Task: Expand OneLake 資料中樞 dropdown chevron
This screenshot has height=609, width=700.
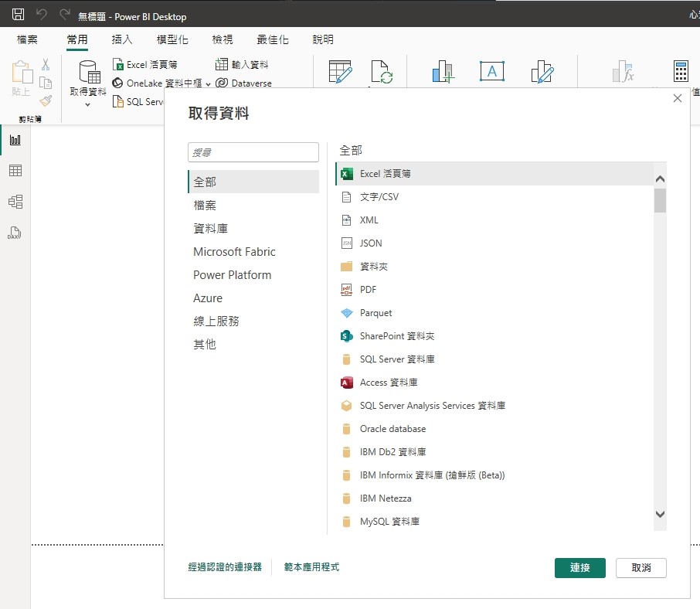Action: pos(208,84)
